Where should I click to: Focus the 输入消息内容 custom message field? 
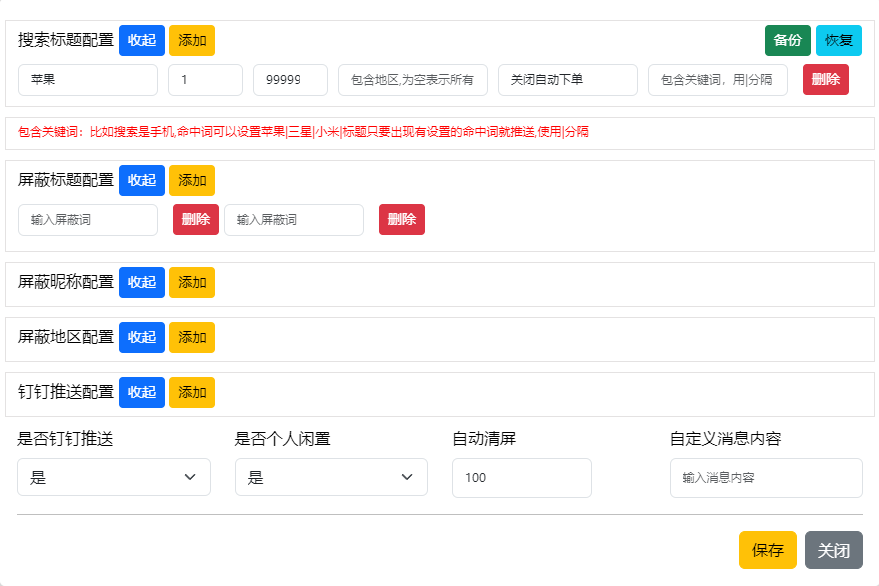pos(766,478)
